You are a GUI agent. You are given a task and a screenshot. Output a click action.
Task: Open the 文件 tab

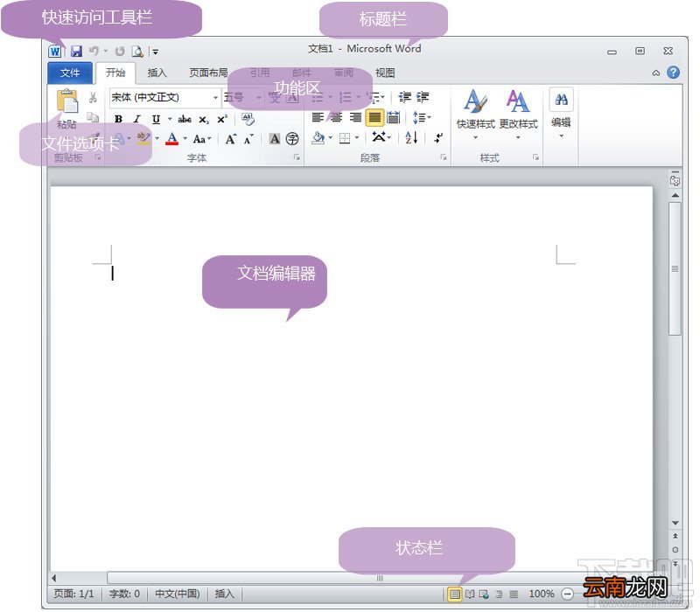pos(70,73)
